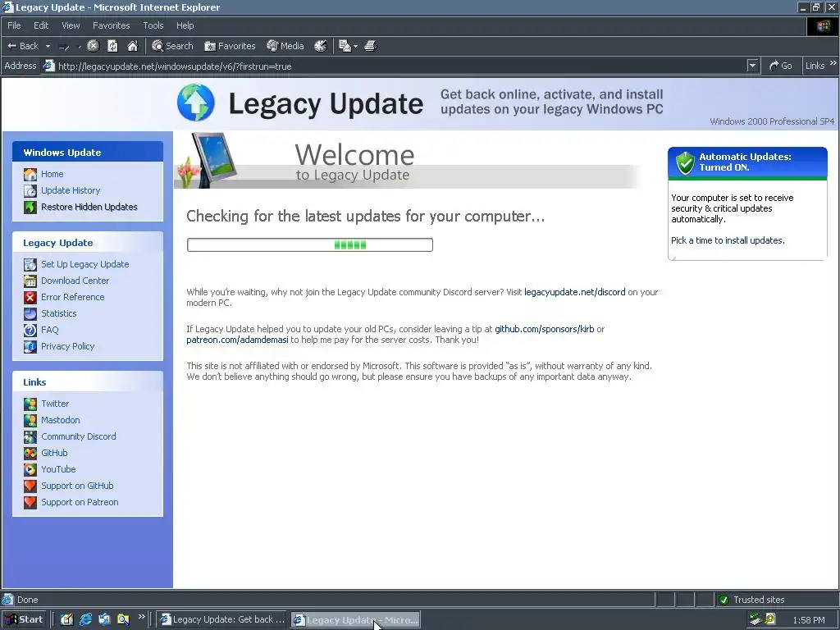Expand the address bar dropdown list
Screen dimensions: 840x630
[753, 66]
